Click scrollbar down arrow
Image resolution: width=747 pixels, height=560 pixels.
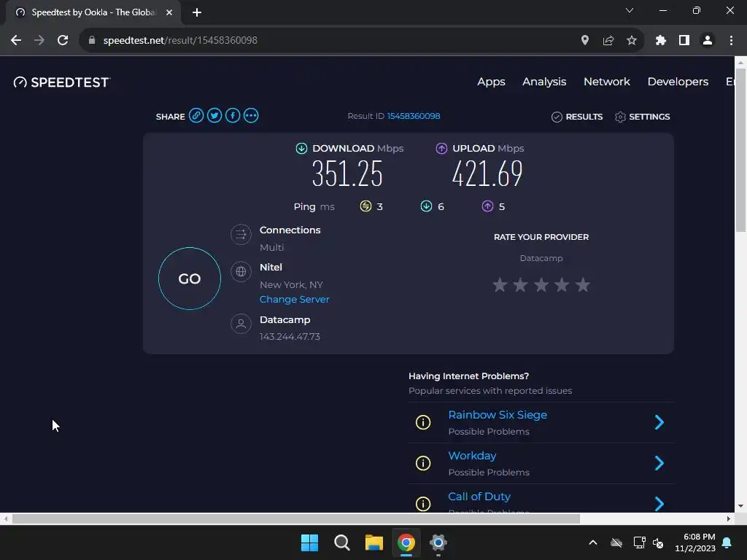741,506
